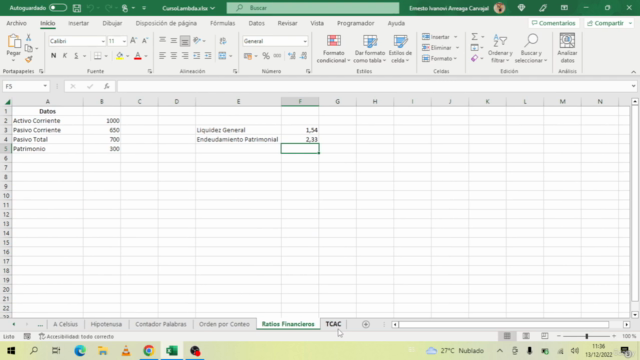Open Ordenar y filtrar menu

[500, 49]
